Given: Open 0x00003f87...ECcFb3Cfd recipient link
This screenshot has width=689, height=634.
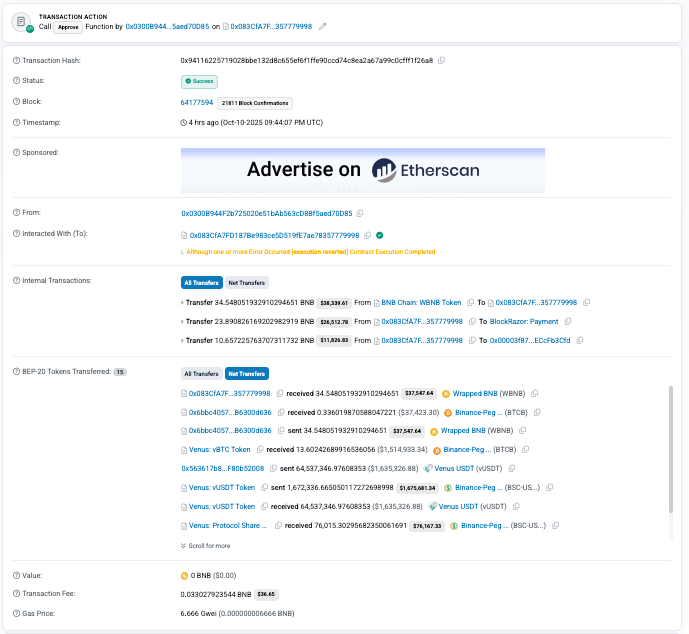Looking at the screenshot, I should (530, 340).
